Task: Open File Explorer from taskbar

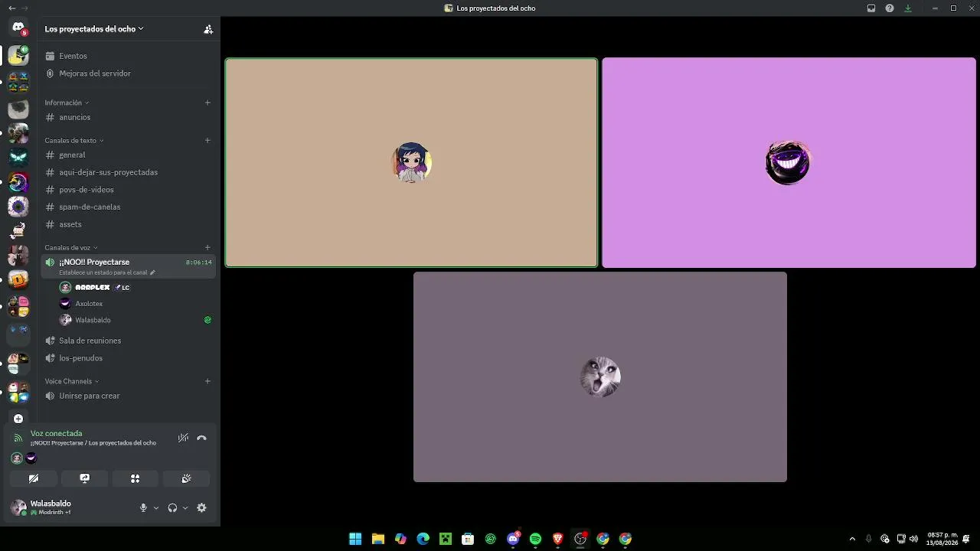Action: pos(377,539)
